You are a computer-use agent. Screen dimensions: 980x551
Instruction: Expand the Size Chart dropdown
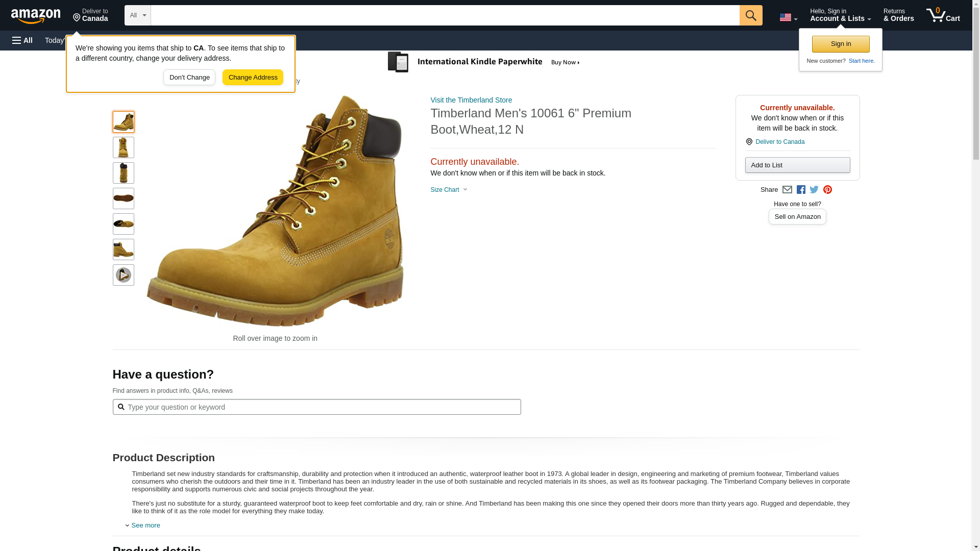pos(449,190)
